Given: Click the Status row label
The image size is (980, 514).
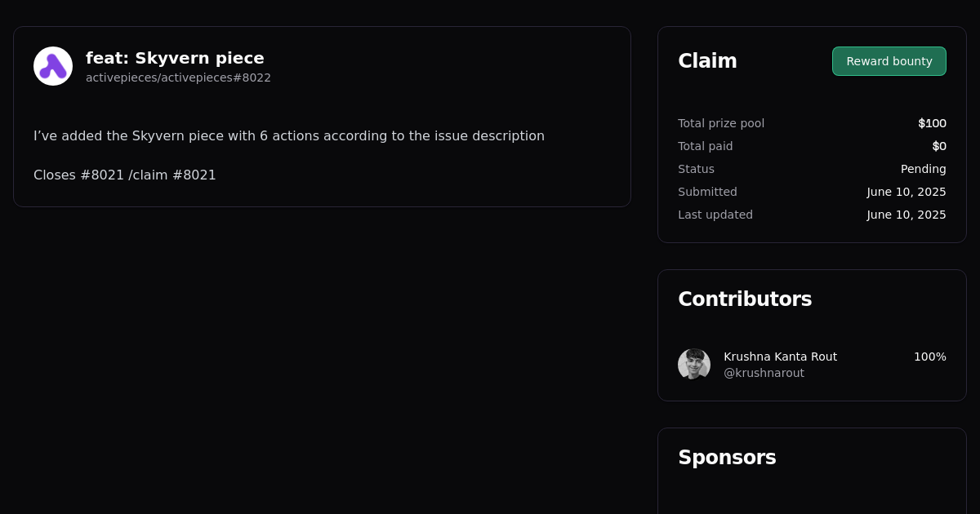Looking at the screenshot, I should pyautogui.click(x=696, y=169).
